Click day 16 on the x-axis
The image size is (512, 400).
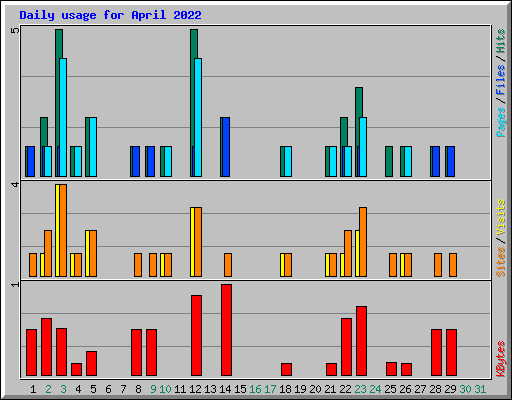[x=255, y=389]
